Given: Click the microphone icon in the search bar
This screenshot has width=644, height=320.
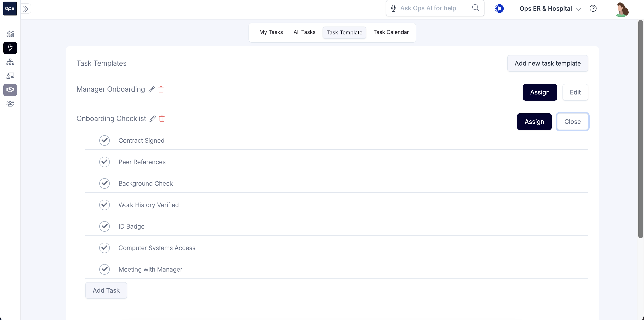Looking at the screenshot, I should (x=393, y=8).
